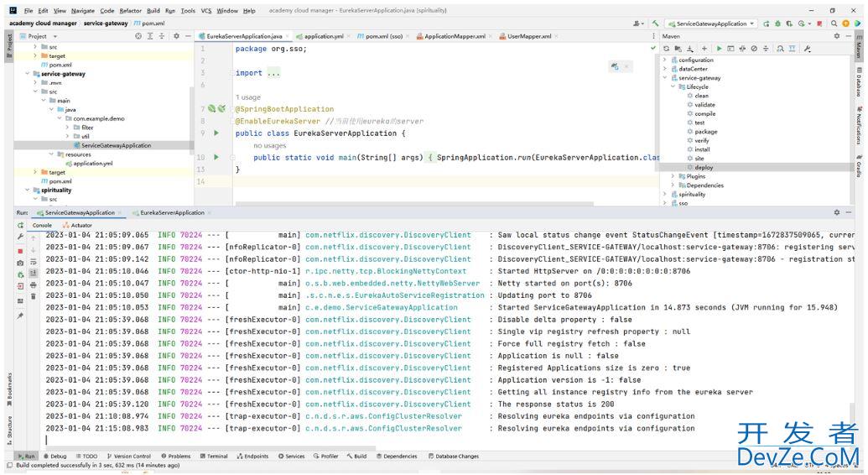The width and height of the screenshot is (868, 475).
Task: Select Console tab in Run panel
Action: [x=42, y=226]
